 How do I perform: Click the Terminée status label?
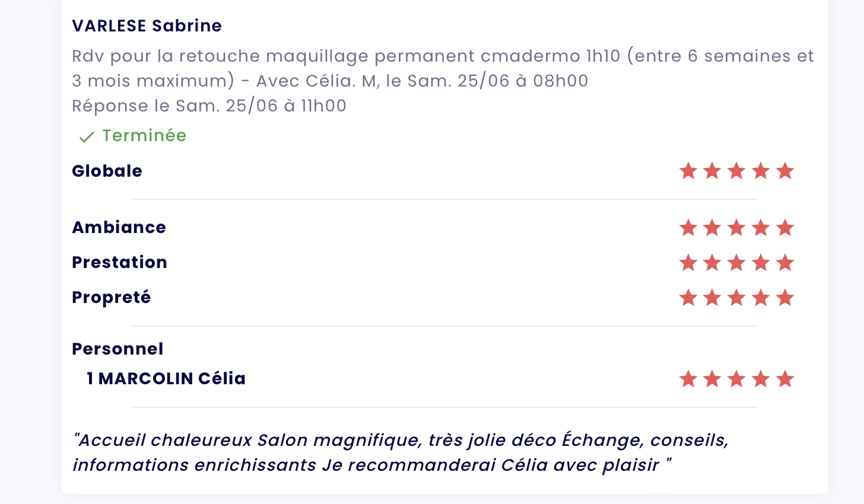coord(144,135)
